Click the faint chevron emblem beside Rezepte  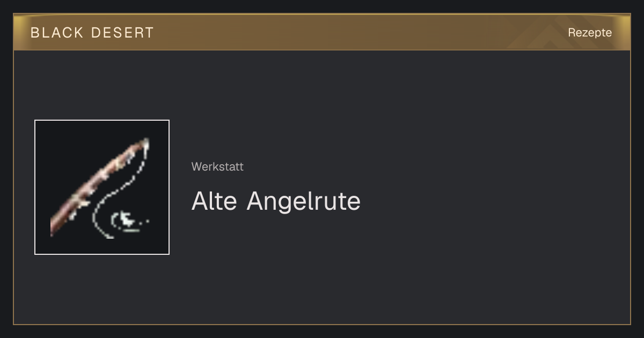(537, 34)
